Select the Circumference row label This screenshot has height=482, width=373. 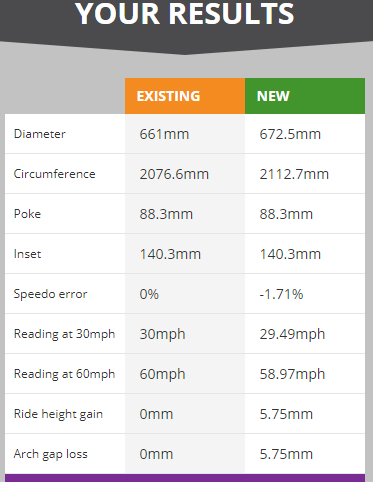[54, 174]
